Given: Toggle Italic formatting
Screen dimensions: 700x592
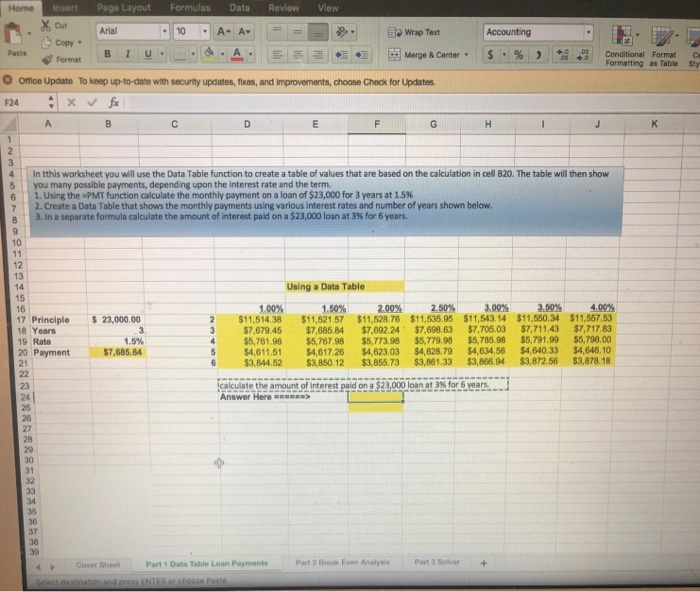Looking at the screenshot, I should (x=128, y=54).
